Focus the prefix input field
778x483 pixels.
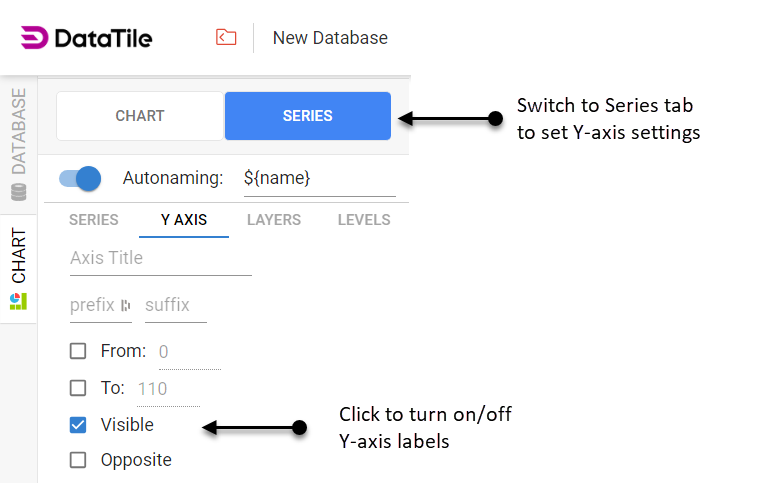pos(93,305)
